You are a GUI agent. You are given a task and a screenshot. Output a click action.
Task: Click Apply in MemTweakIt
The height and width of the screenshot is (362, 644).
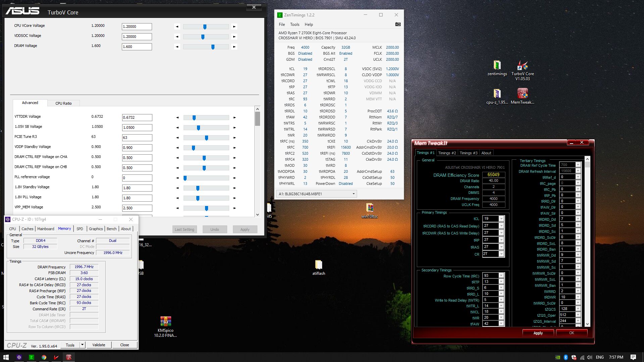(x=538, y=333)
